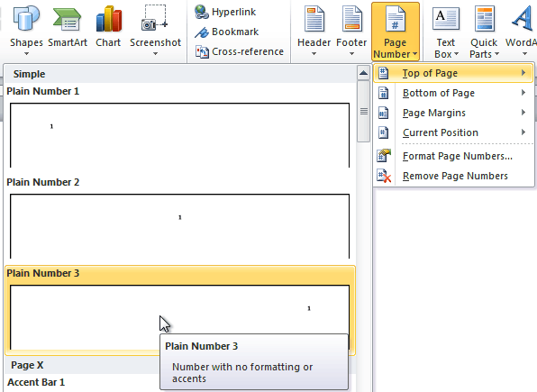Screen dimensions: 537x392
Task: Insert a Chart
Action: click(x=108, y=19)
